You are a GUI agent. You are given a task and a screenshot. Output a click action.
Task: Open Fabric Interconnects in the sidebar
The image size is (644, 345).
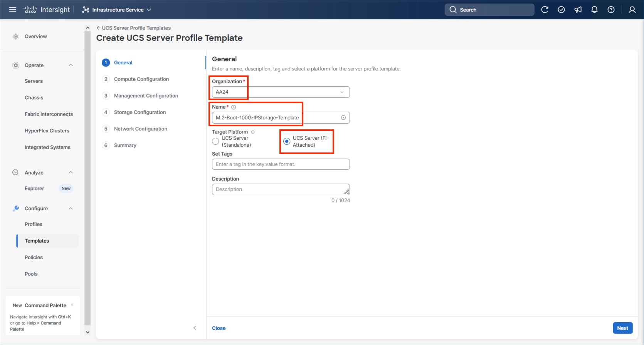point(49,114)
